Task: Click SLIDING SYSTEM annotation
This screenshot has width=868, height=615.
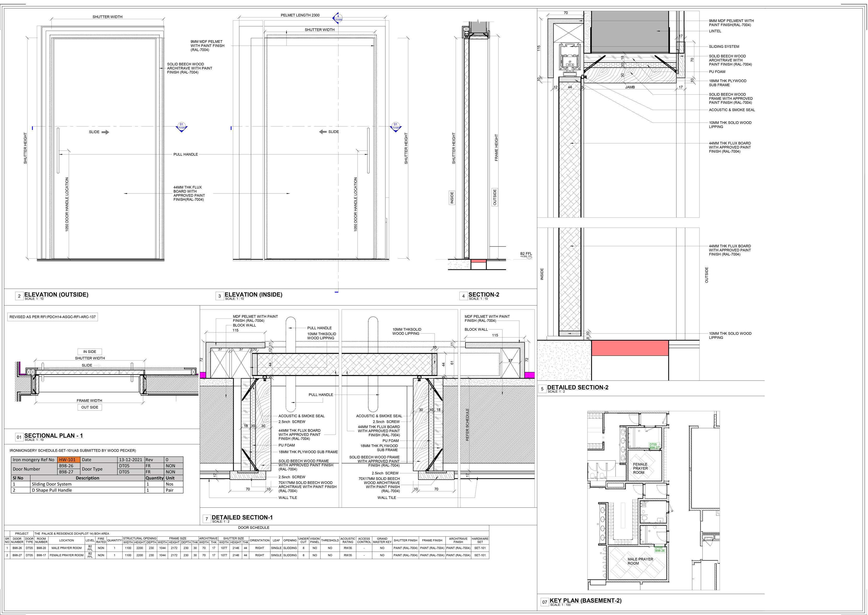Action: point(724,47)
